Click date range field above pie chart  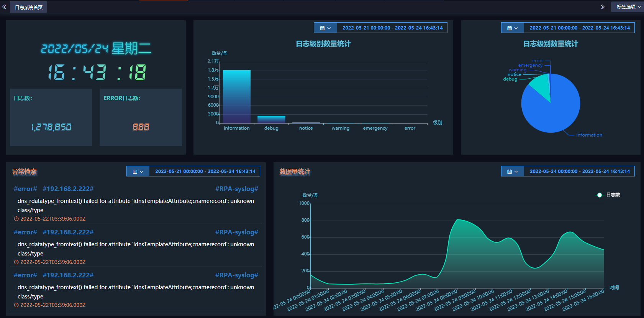point(579,28)
